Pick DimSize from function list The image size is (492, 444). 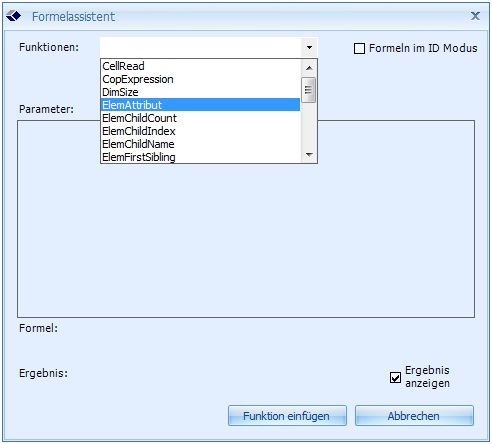[x=200, y=92]
